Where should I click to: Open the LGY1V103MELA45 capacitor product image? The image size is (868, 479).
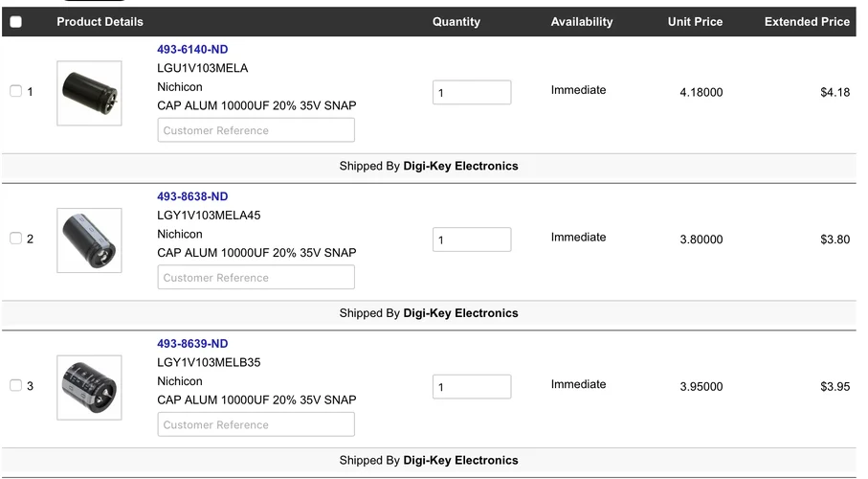click(89, 240)
